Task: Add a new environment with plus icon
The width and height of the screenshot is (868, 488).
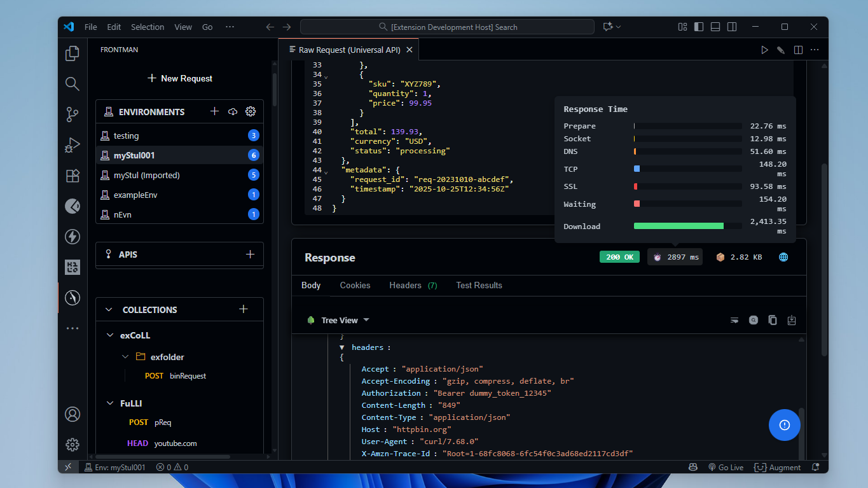Action: 214,111
